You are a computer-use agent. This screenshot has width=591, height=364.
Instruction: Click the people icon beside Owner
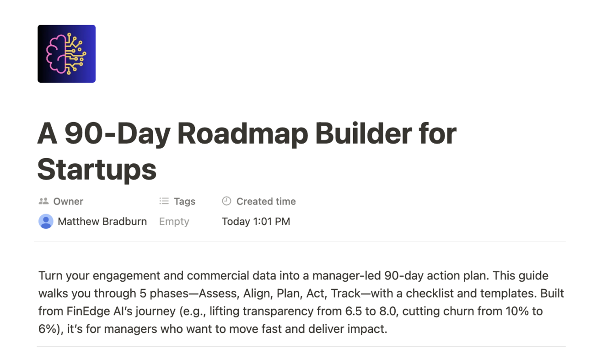click(x=44, y=201)
